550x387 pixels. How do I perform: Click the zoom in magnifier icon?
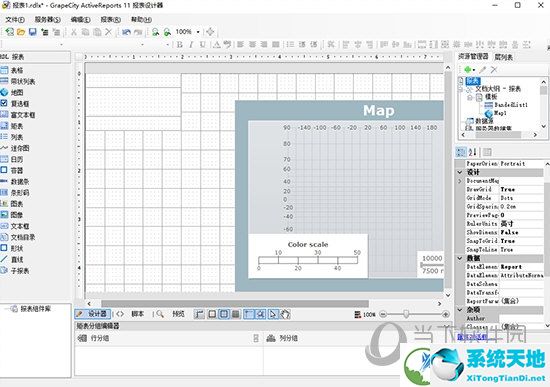[155, 32]
